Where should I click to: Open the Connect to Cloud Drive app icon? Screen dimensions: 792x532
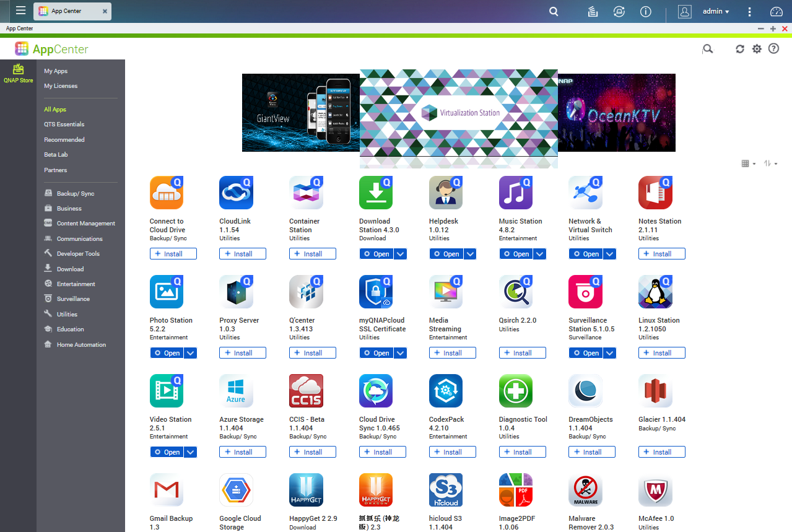tap(167, 193)
